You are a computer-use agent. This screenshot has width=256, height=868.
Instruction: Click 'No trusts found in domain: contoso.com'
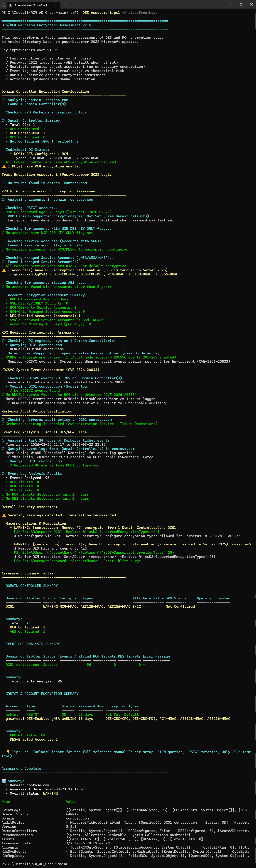coord(47,183)
